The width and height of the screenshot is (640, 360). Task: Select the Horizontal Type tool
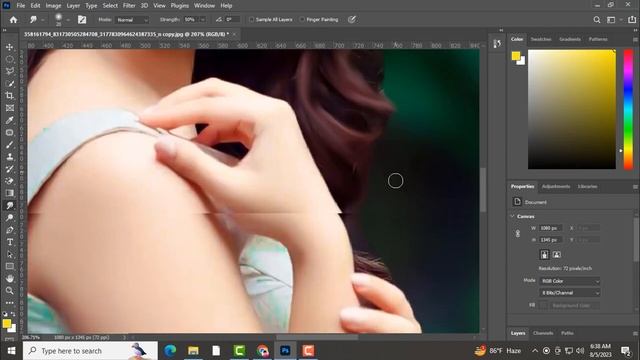tap(9, 242)
